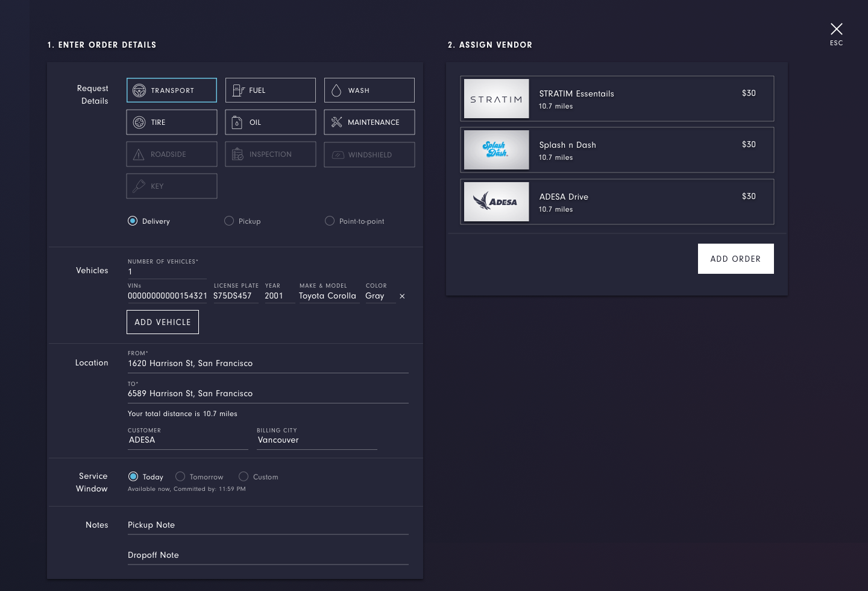Assign the Splash n Dash vendor

coord(617,150)
